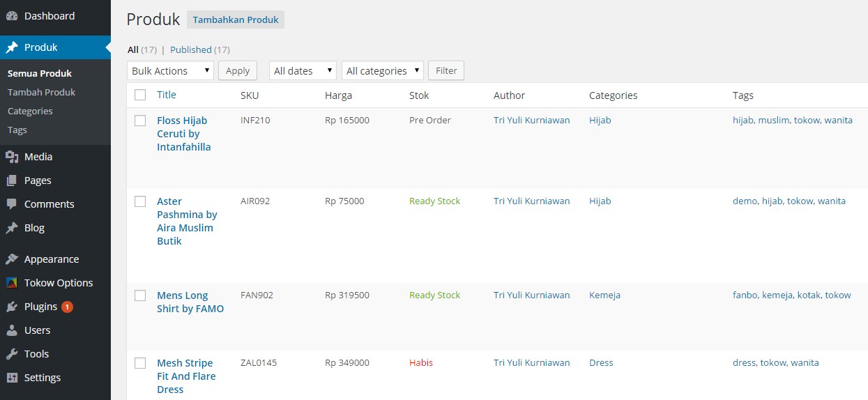Select the Mens Long Shirt row checkbox
Screen dimensions: 868x400
coord(140,295)
